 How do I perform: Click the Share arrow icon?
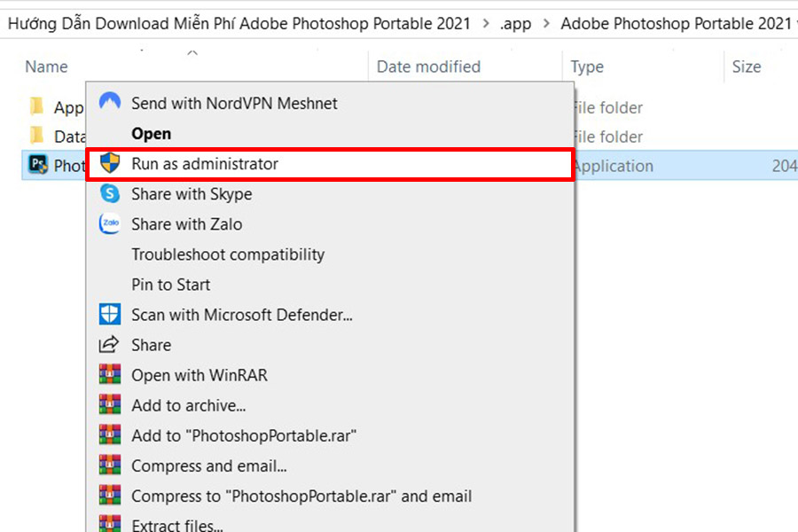(x=109, y=345)
